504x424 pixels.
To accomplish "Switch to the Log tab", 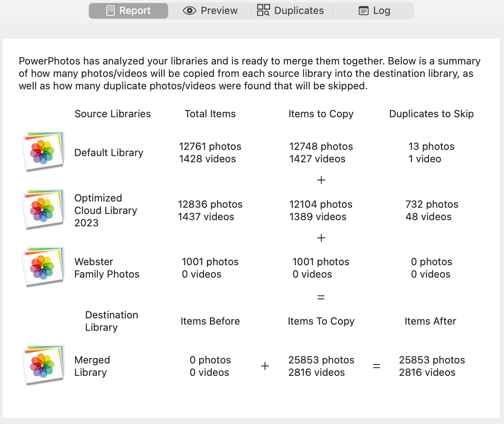I will tap(374, 11).
